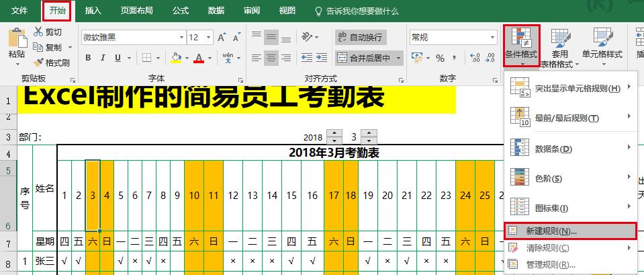The image size is (644, 275).
Task: Expand Icon Sets 图标集 submenu
Action: click(571, 208)
